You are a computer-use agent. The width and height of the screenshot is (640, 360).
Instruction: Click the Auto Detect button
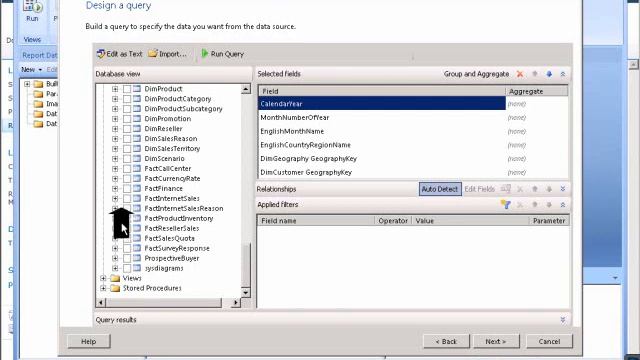(440, 189)
